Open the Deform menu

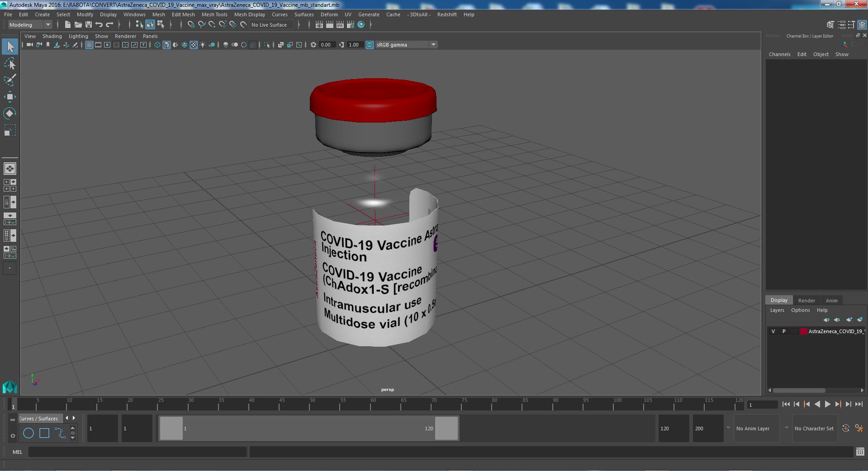coord(329,14)
